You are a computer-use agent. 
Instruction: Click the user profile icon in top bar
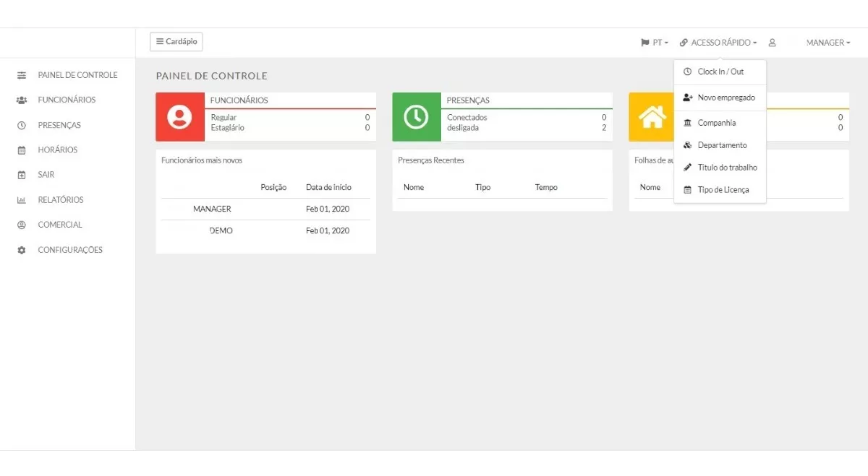tap(772, 42)
